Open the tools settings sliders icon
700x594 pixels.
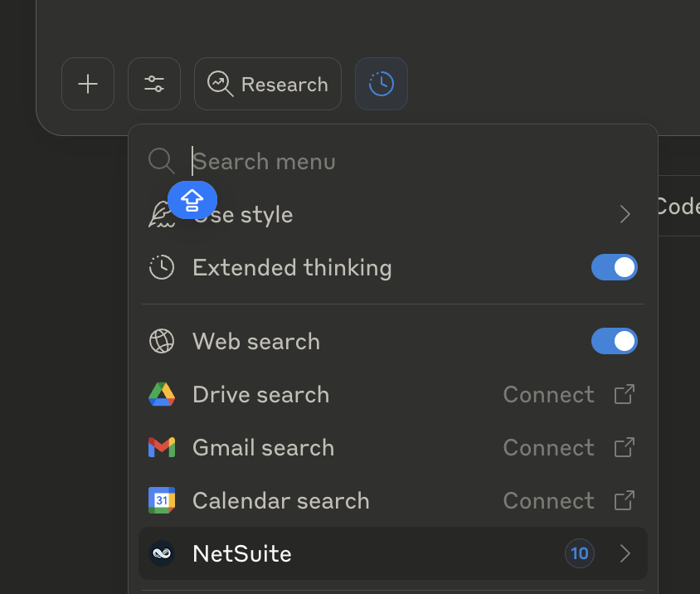coord(154,84)
